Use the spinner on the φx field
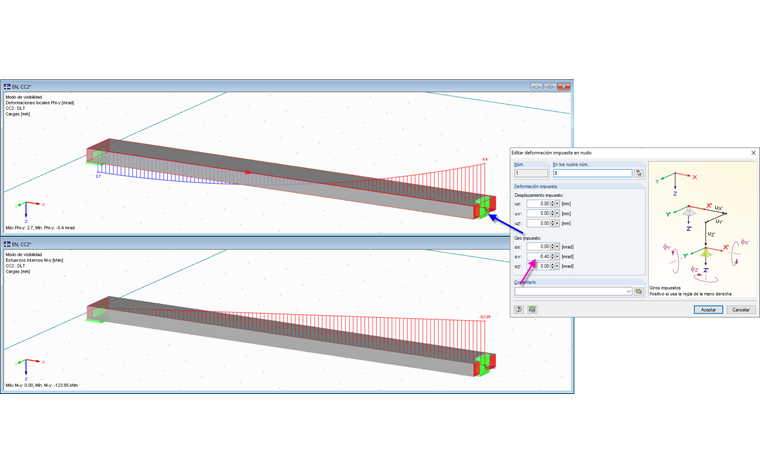 (552, 247)
